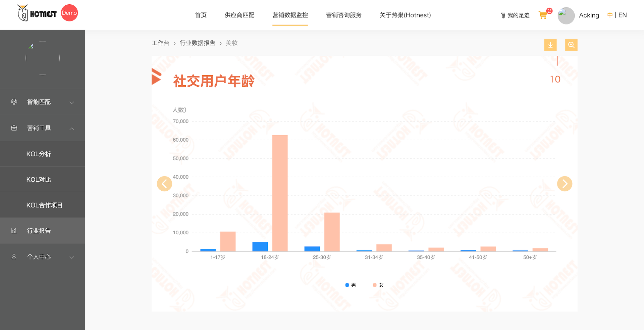Click the 行业报告 chart icon in sidebar
Viewport: 644px width, 330px height.
point(14,231)
